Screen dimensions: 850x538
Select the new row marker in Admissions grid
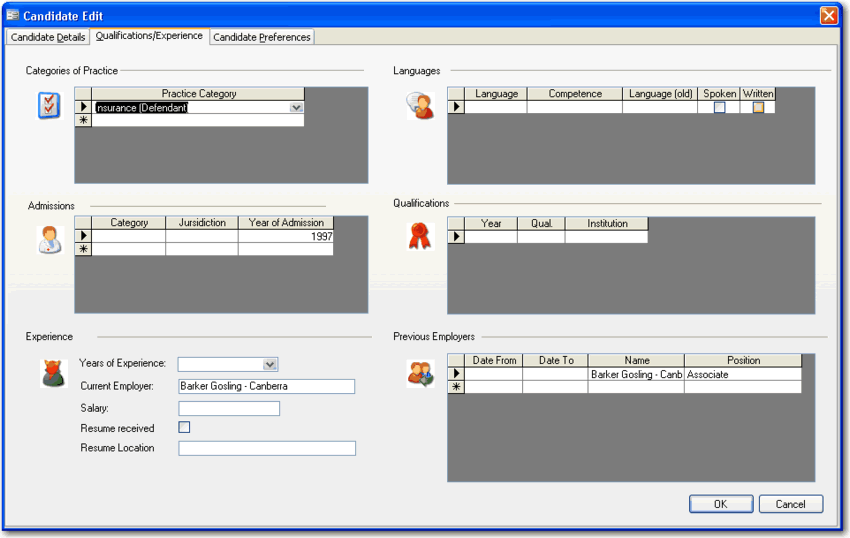coord(83,249)
